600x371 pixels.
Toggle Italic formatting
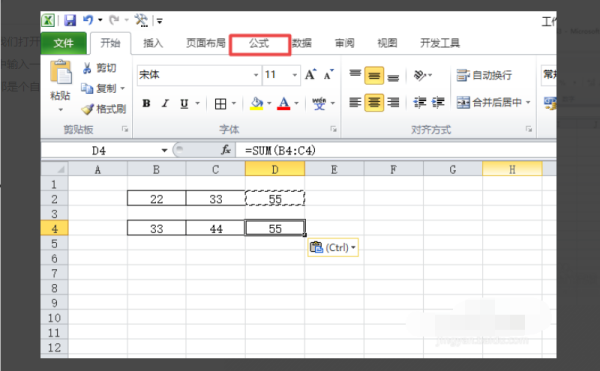(165, 103)
